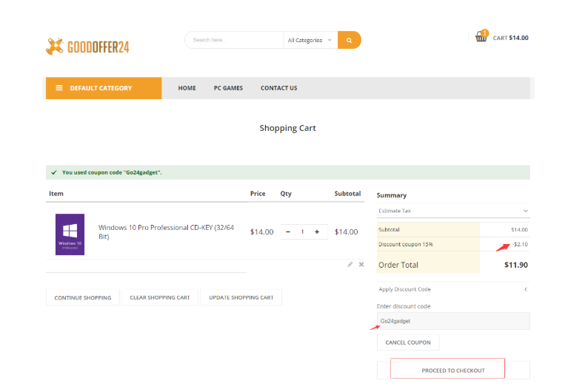Screen dimensions: 568x392
Task: Click the Cancel Coupon button
Action: [x=408, y=342]
